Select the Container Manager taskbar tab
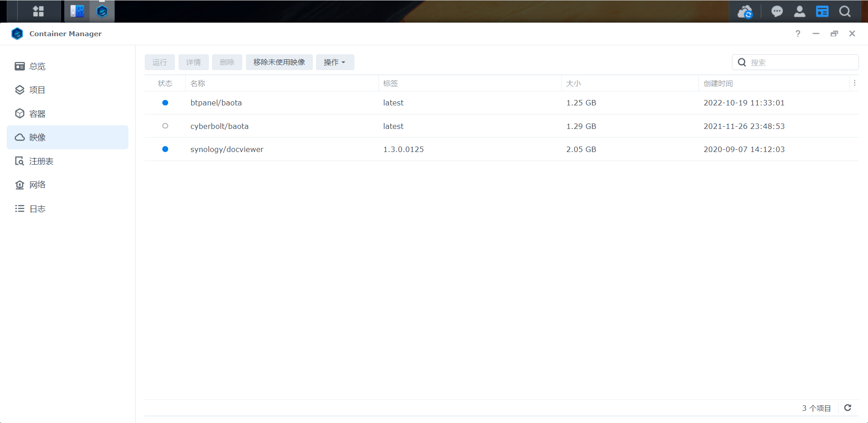Image resolution: width=868 pixels, height=423 pixels. tap(102, 11)
